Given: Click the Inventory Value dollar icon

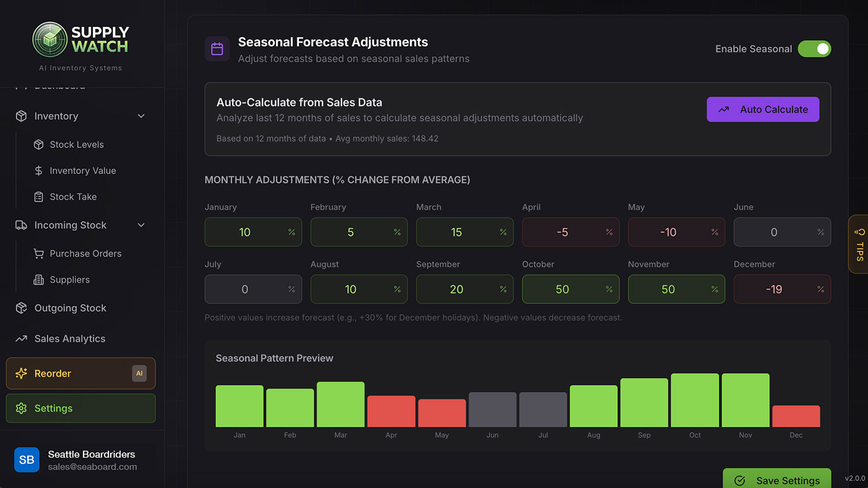Looking at the screenshot, I should pos(39,171).
